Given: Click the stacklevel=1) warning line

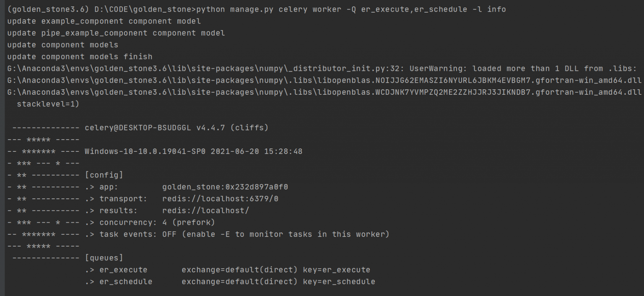Looking at the screenshot, I should 48,104.
